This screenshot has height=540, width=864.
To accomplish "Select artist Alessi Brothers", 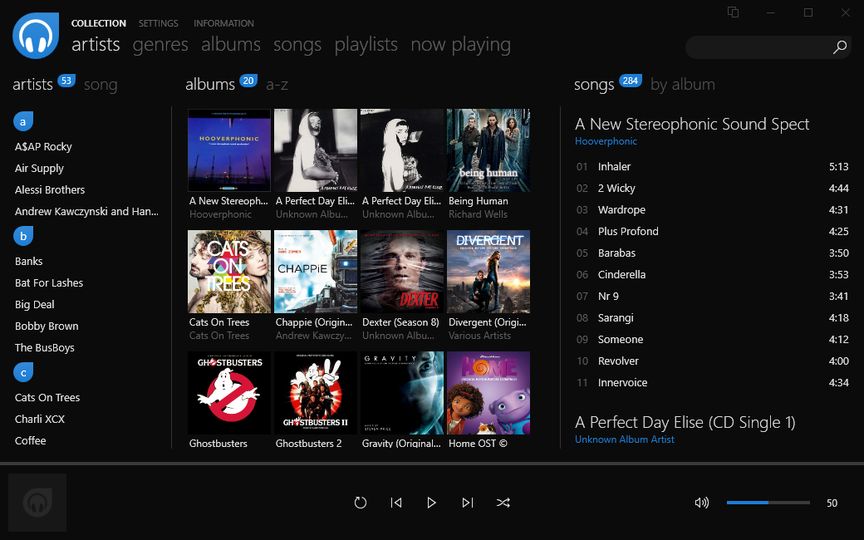I will (50, 190).
